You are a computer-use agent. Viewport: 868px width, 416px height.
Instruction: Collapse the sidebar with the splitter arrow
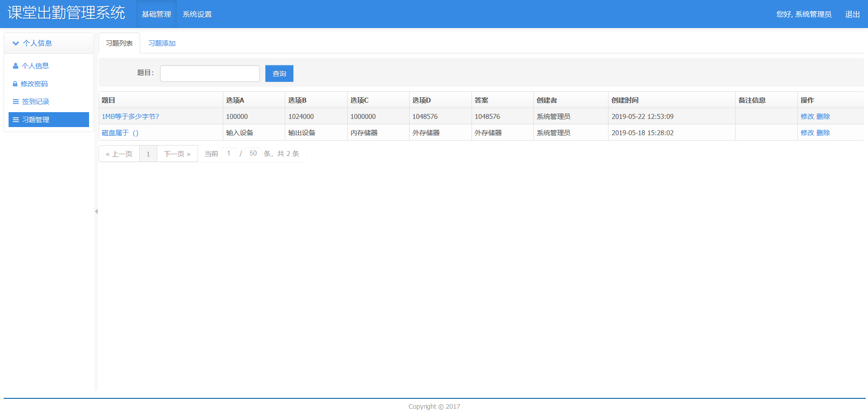(96, 211)
